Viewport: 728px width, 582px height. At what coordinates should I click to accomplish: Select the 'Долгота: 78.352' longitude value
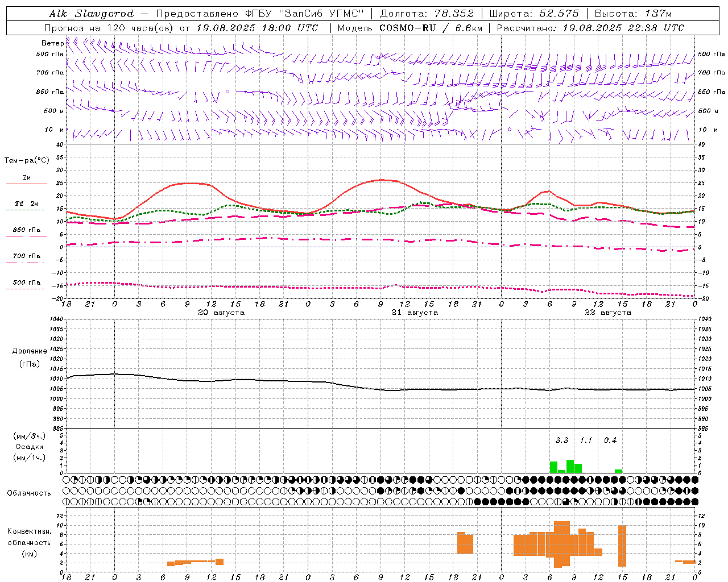[428, 14]
